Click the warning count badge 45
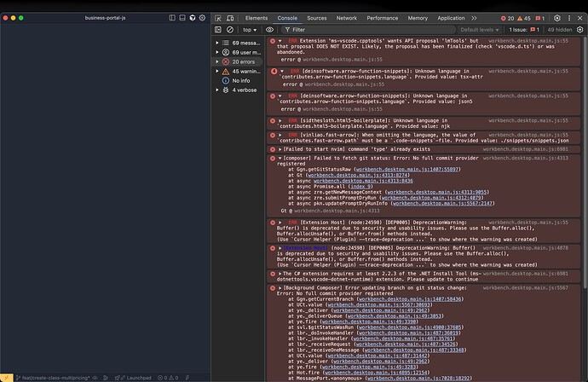The width and height of the screenshot is (588, 382). [524, 18]
